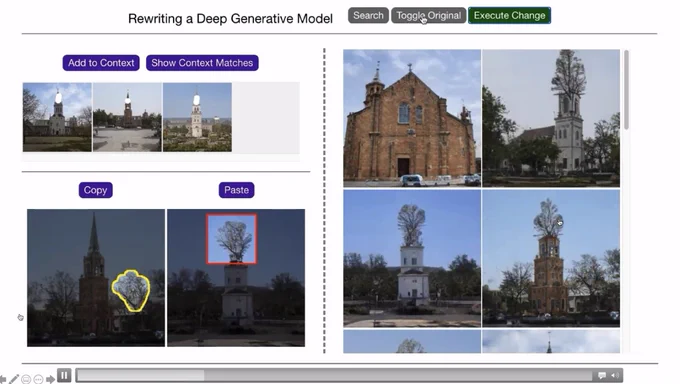The height and width of the screenshot is (384, 680).
Task: Click the circled ellipsis more-options icon
Action: (38, 380)
